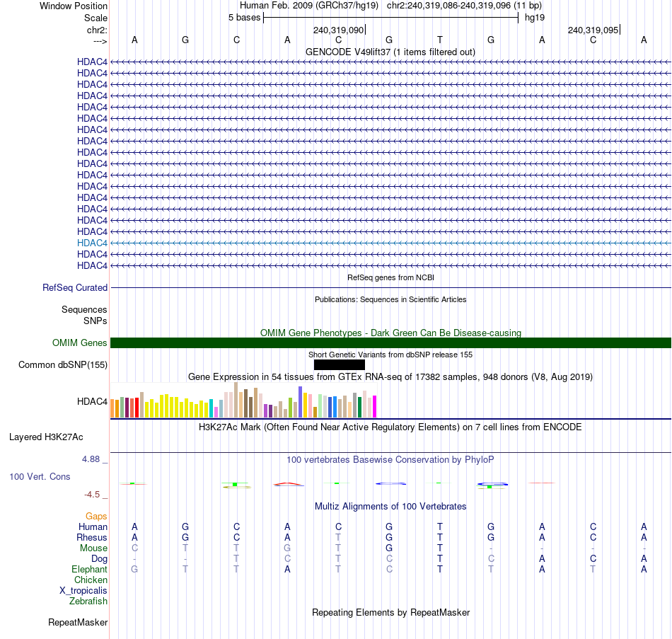Click the RefSeq Curated intron line
Image resolution: width=672 pixels, height=639 pixels.
(390, 288)
